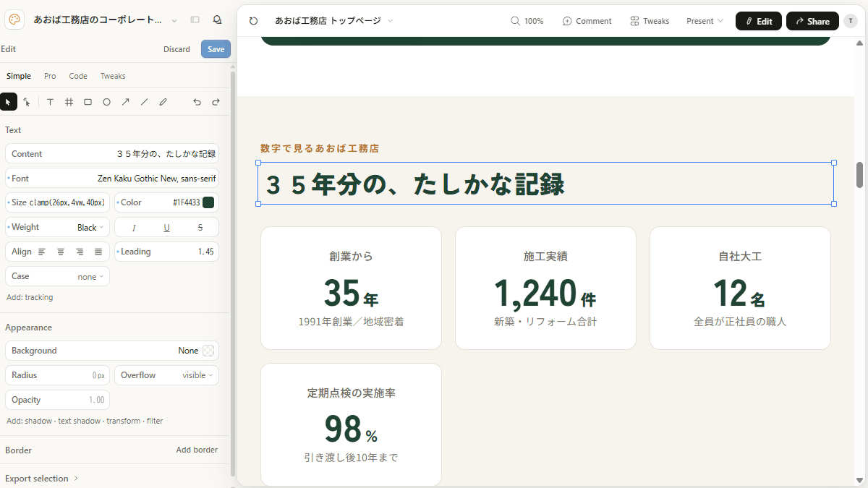Viewport: 868px width, 488px height.
Task: Toggle the sidebar panel layout icon
Action: pyautogui.click(x=195, y=20)
